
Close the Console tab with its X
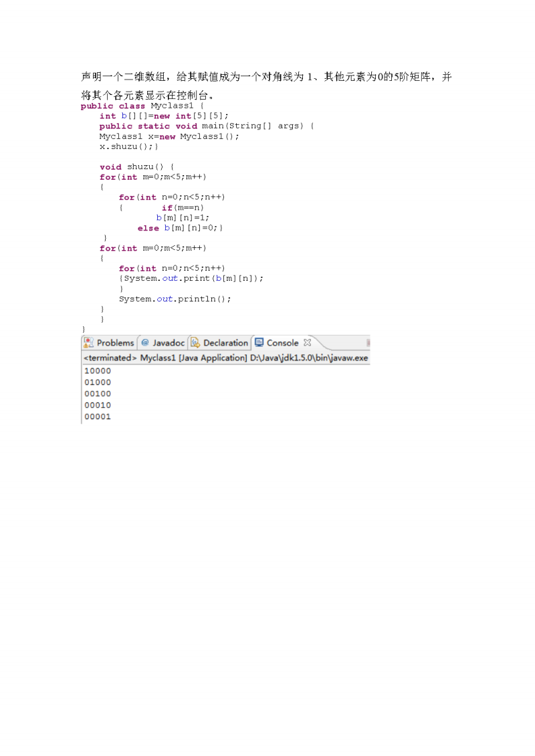click(x=308, y=342)
